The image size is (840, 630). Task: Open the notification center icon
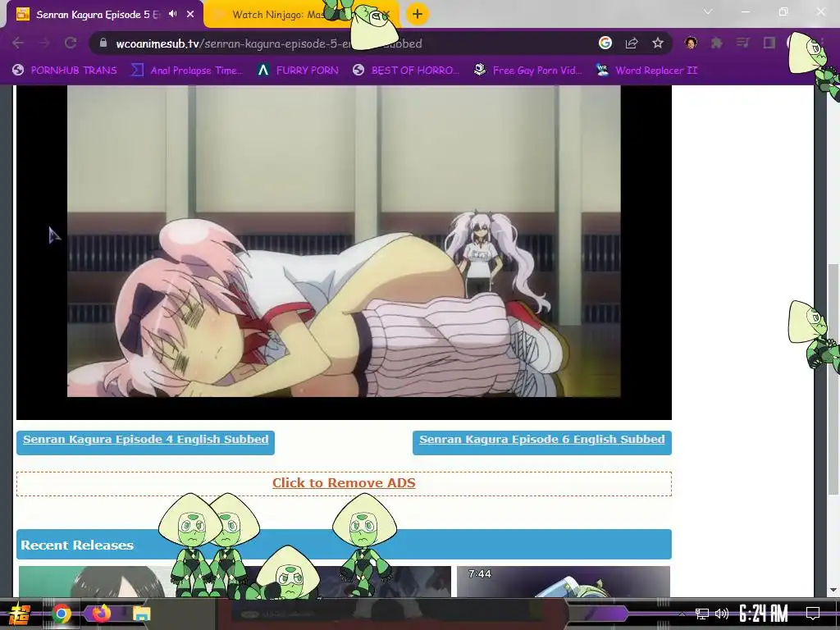click(x=813, y=614)
